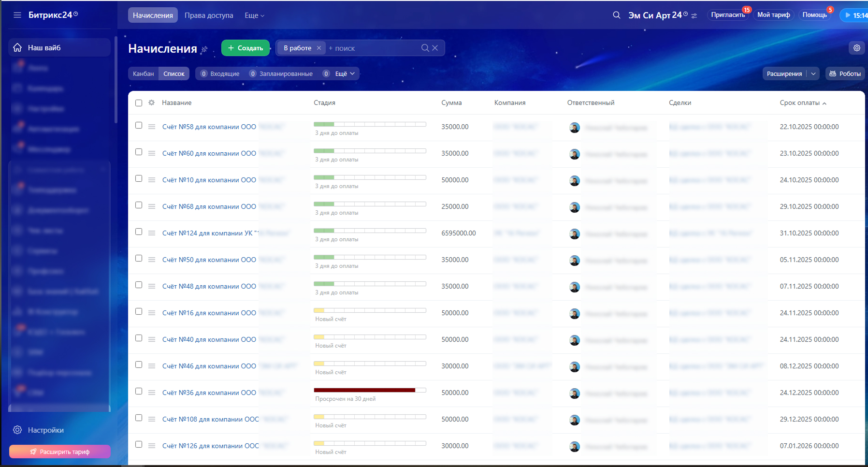Switch to the Канбан view tab

point(143,73)
